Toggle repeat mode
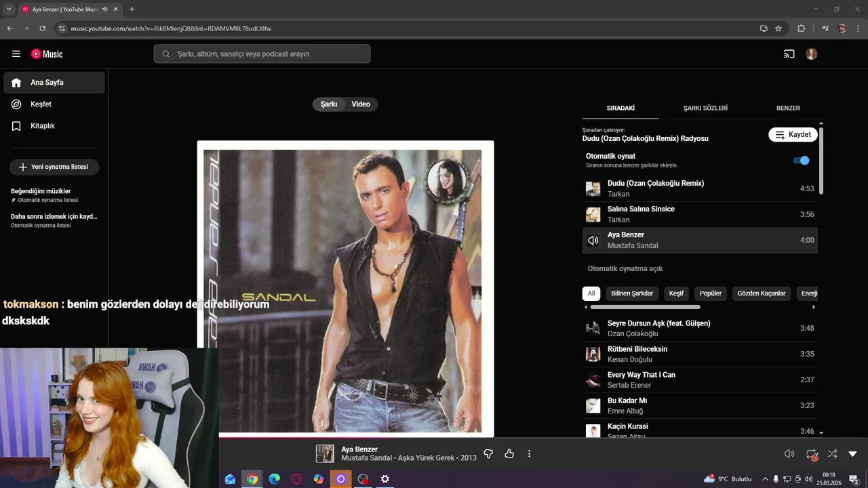The image size is (868, 488). [812, 454]
